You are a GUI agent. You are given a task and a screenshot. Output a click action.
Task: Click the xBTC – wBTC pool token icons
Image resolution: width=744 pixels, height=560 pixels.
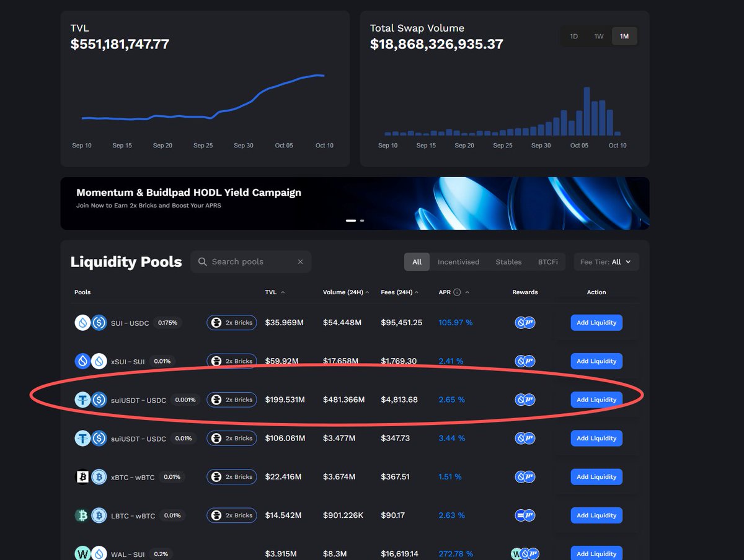pos(91,477)
